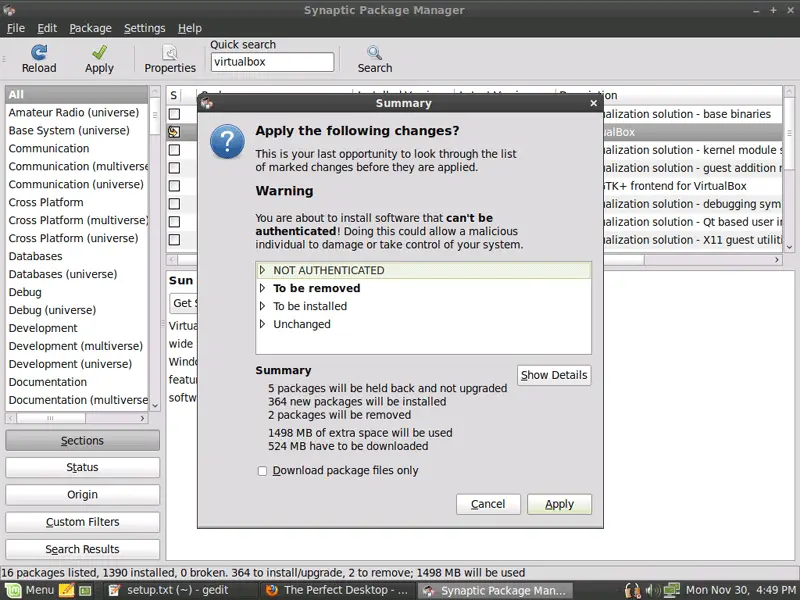Click the Firefox icon in the taskbar

(x=272, y=590)
